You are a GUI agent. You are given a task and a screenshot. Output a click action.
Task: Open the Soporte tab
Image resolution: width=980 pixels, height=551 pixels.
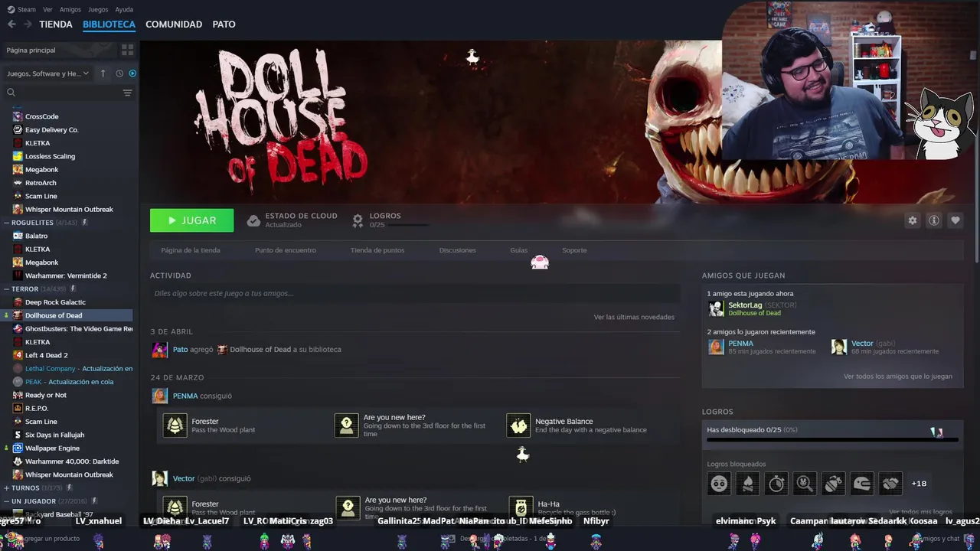(574, 250)
